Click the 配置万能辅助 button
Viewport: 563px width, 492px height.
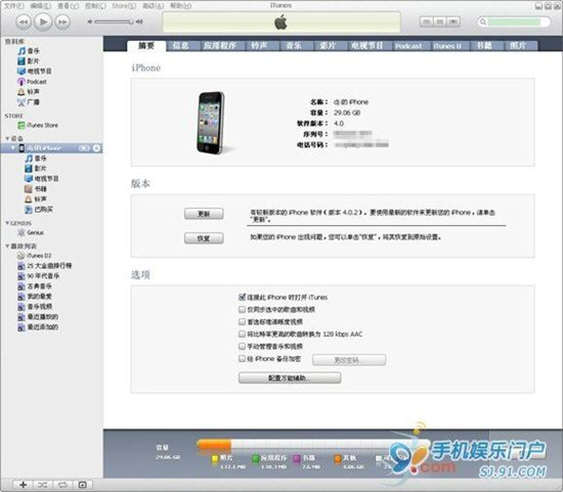point(290,378)
